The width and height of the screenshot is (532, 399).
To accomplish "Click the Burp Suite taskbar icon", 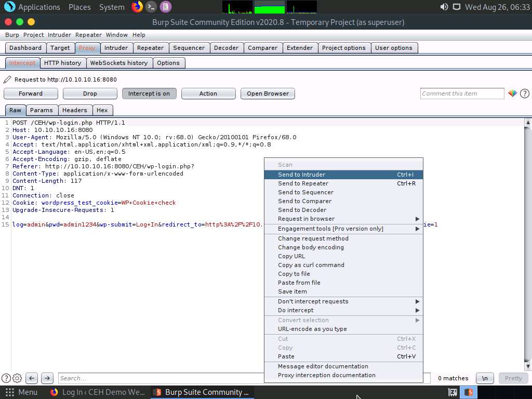I will pos(202,392).
